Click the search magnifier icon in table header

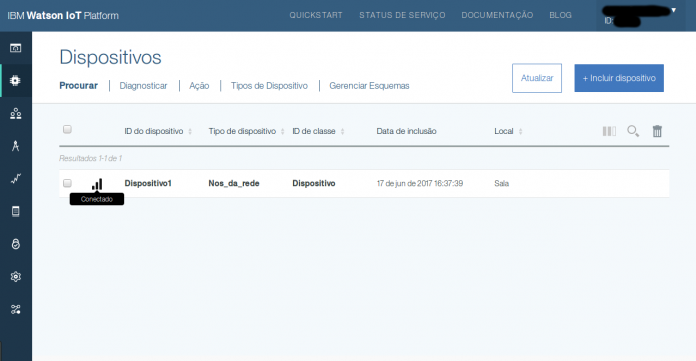point(633,131)
